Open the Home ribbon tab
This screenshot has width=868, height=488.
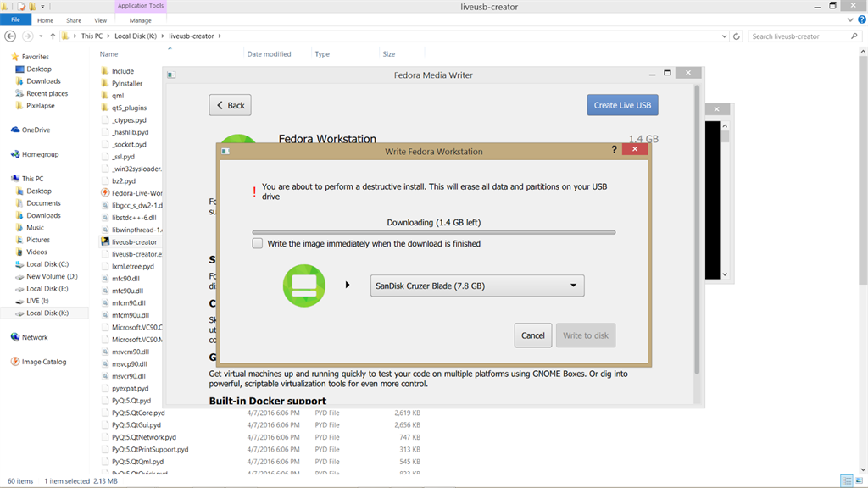(46, 20)
